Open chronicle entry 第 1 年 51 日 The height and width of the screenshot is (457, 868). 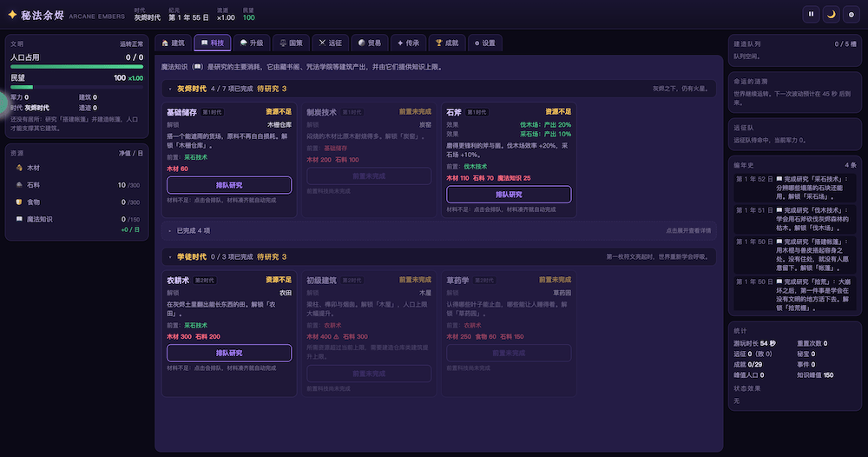coord(794,219)
